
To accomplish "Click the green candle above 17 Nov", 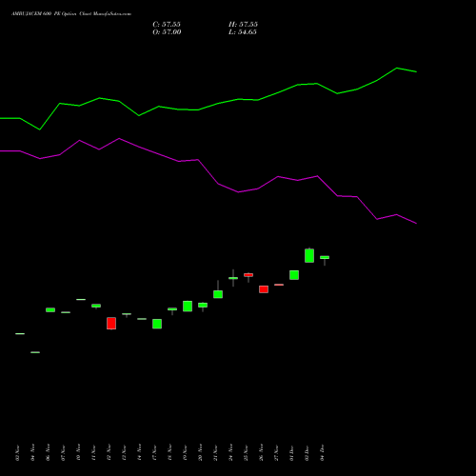I will pos(157,324).
